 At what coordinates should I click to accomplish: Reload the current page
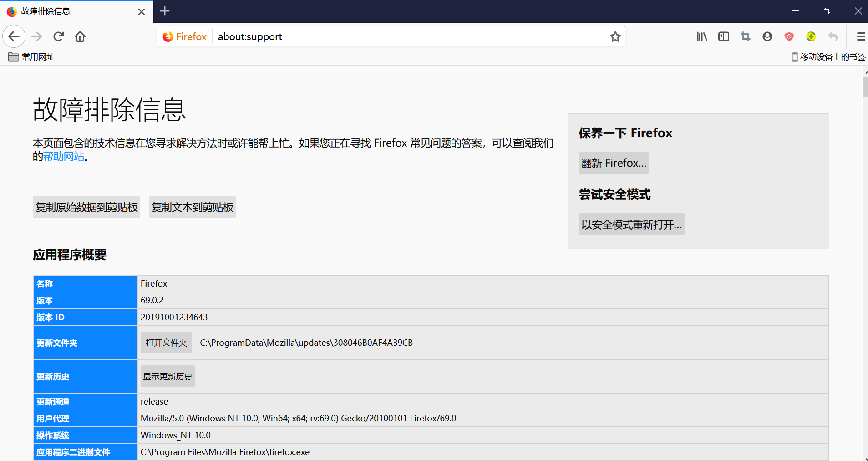[58, 36]
